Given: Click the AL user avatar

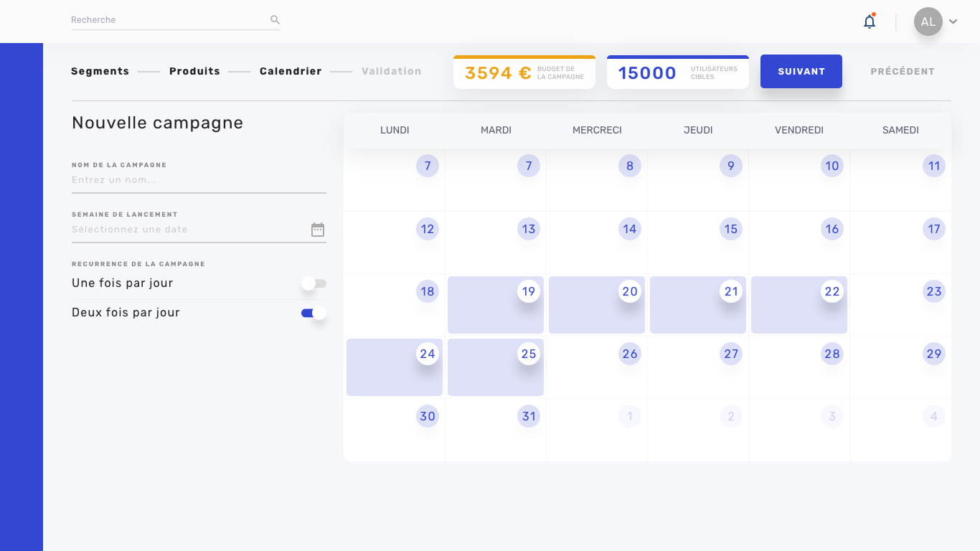Looking at the screenshot, I should point(928,22).
